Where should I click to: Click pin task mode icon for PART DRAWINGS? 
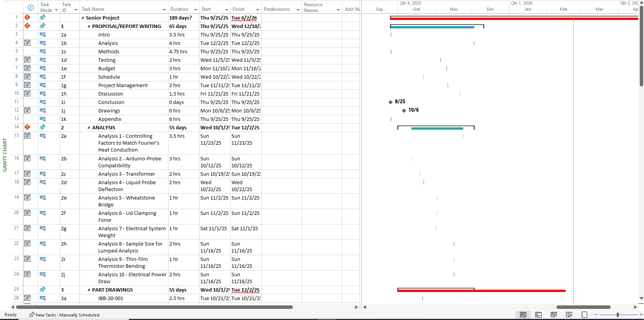(43, 290)
